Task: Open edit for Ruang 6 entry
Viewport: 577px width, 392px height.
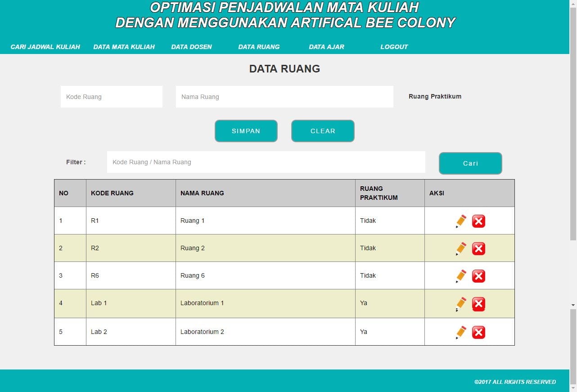Action: click(461, 276)
